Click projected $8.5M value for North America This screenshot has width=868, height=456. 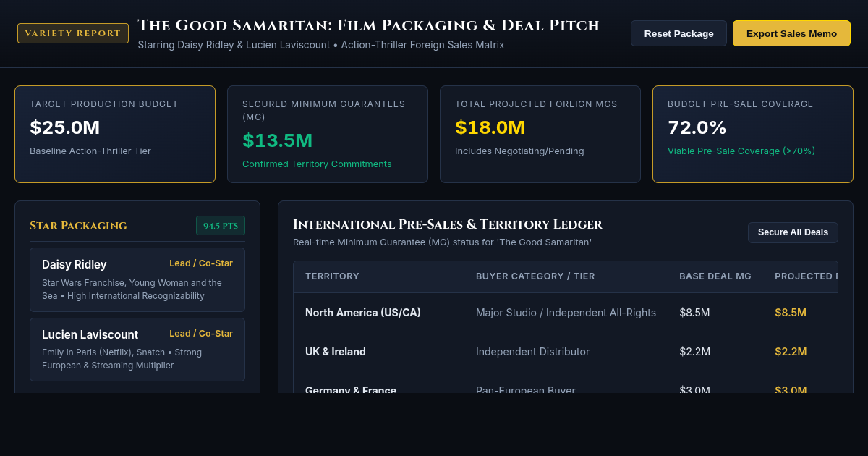pyautogui.click(x=791, y=313)
